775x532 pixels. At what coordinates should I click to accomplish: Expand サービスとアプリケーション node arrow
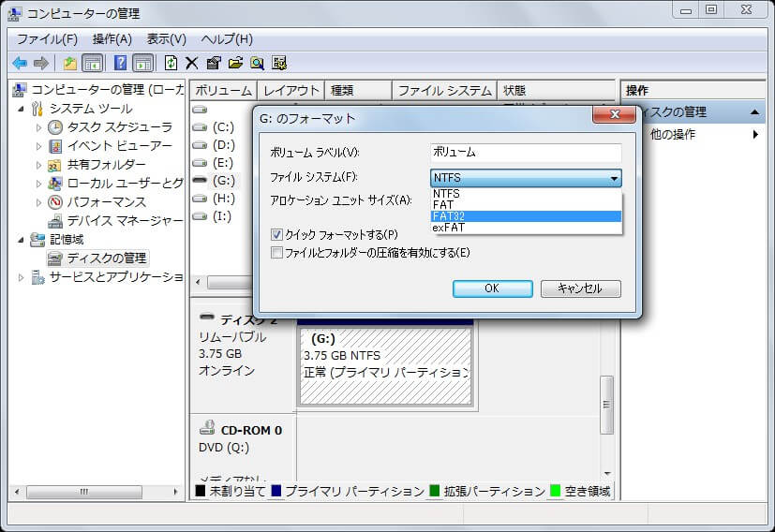[21, 277]
